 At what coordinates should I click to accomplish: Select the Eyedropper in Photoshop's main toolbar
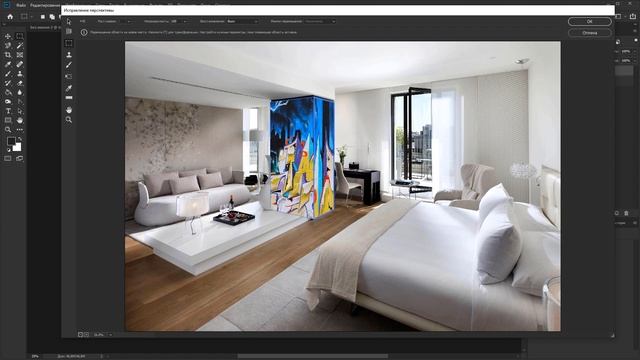8,64
